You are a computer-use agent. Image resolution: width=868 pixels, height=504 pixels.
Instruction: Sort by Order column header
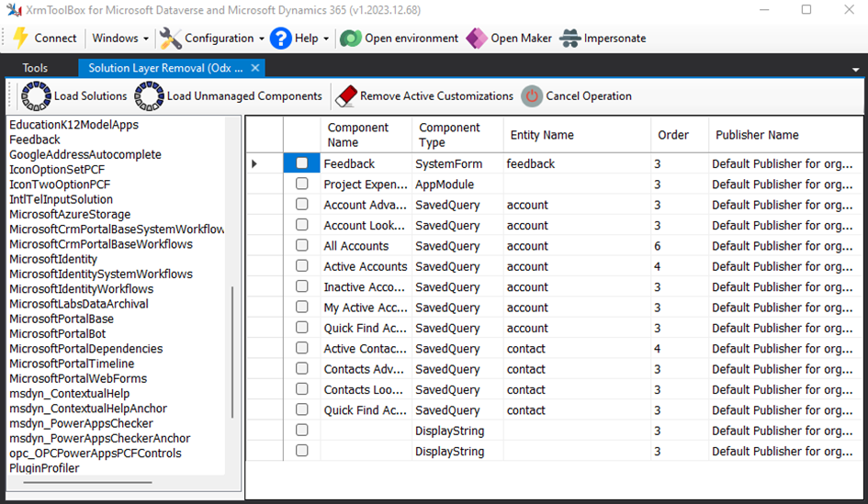tap(679, 135)
